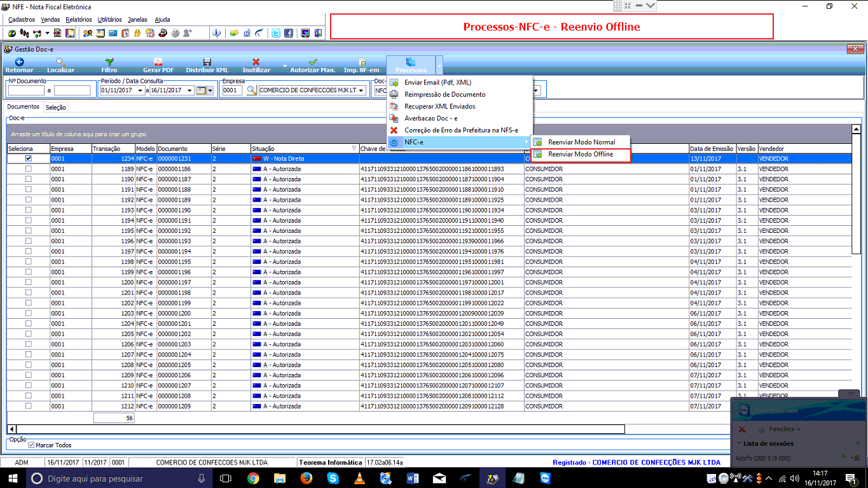The width and height of the screenshot is (868, 488).
Task: Click the add-user icon in main toolbar
Action: 187,33
